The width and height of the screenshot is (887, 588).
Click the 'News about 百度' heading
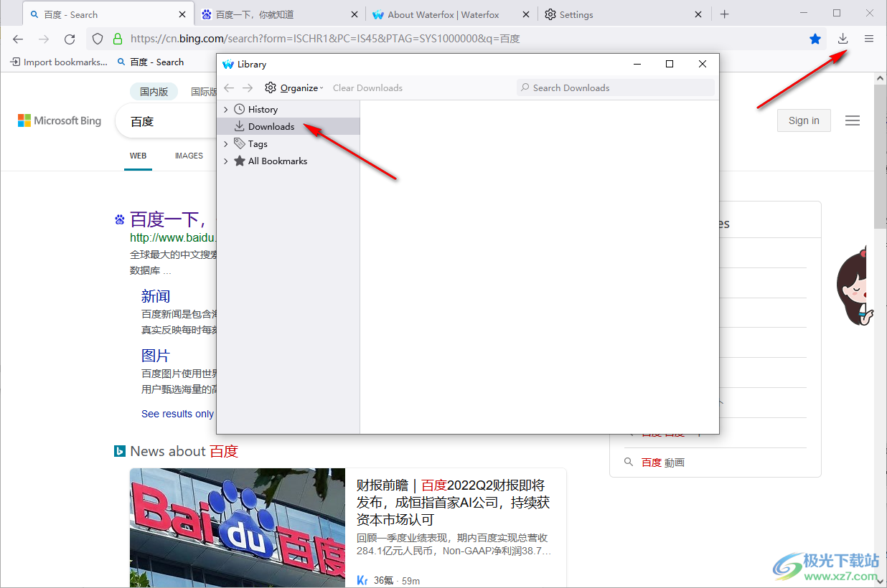point(184,451)
